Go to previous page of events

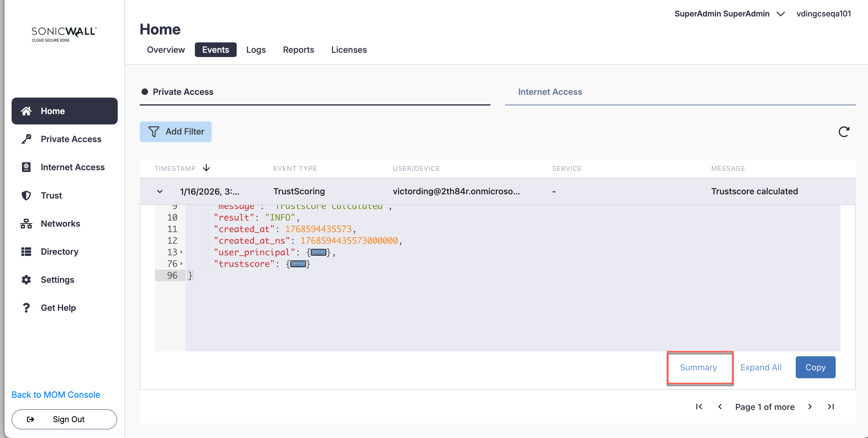pos(720,407)
